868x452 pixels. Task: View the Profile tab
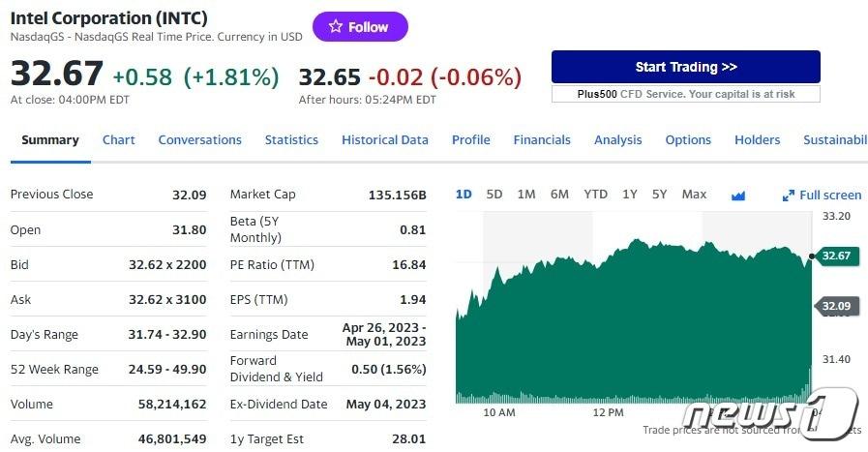pos(470,139)
